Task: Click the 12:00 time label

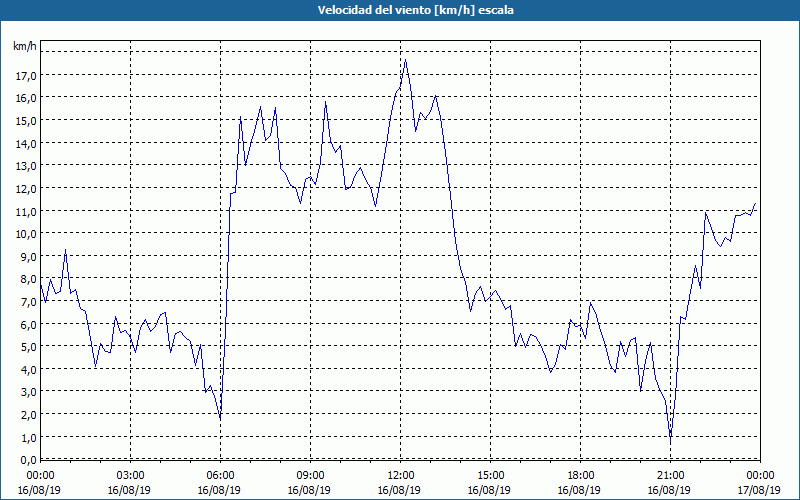Action: coord(401,476)
